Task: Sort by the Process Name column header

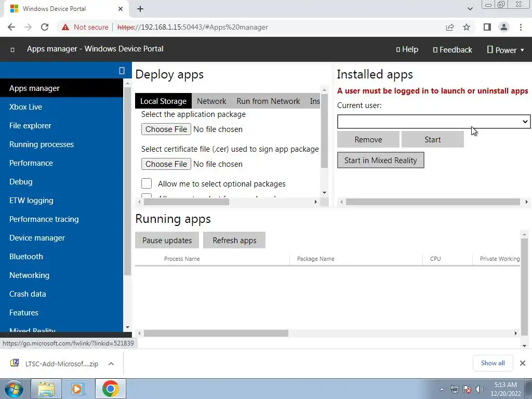Action: 182,259
